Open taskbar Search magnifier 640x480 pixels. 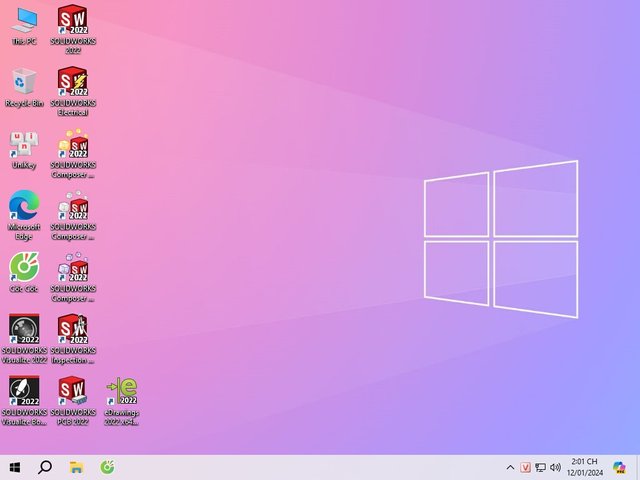click(45, 467)
